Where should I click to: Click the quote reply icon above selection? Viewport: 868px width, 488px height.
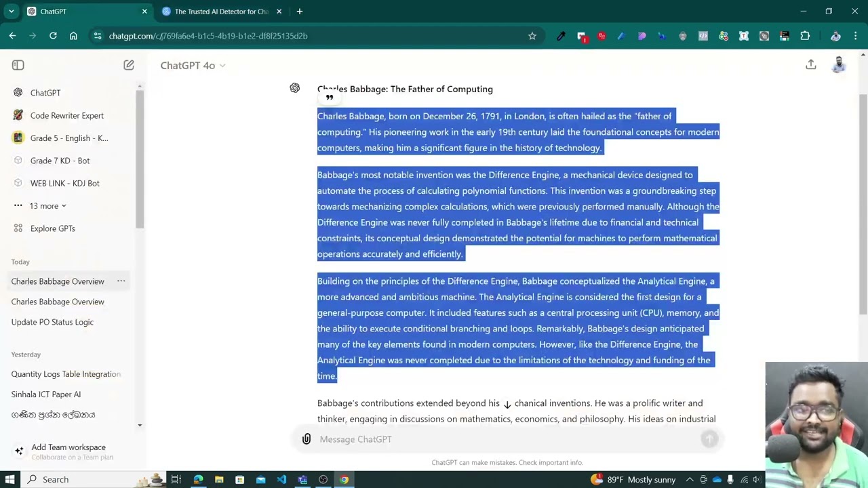pyautogui.click(x=330, y=98)
